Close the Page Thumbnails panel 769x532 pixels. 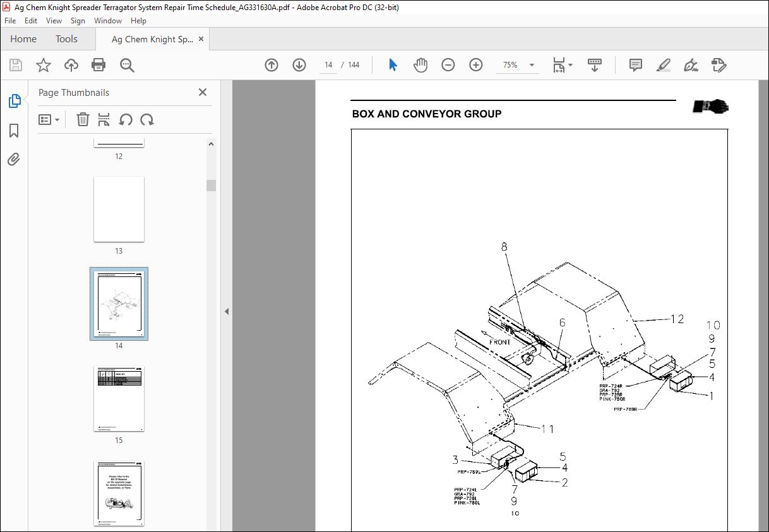203,92
